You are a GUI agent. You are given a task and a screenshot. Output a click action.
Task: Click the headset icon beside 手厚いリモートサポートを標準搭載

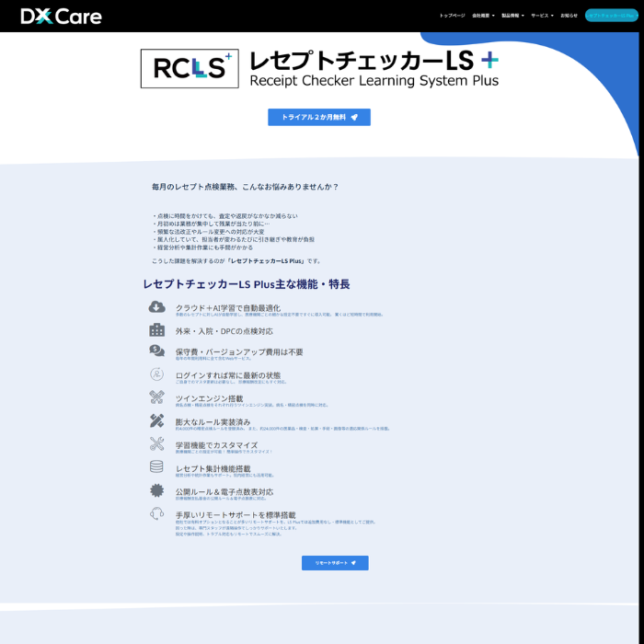coord(157,513)
